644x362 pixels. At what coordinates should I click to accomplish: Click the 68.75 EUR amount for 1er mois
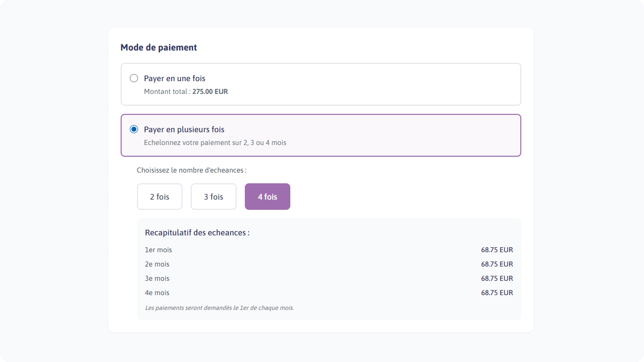pyautogui.click(x=497, y=250)
